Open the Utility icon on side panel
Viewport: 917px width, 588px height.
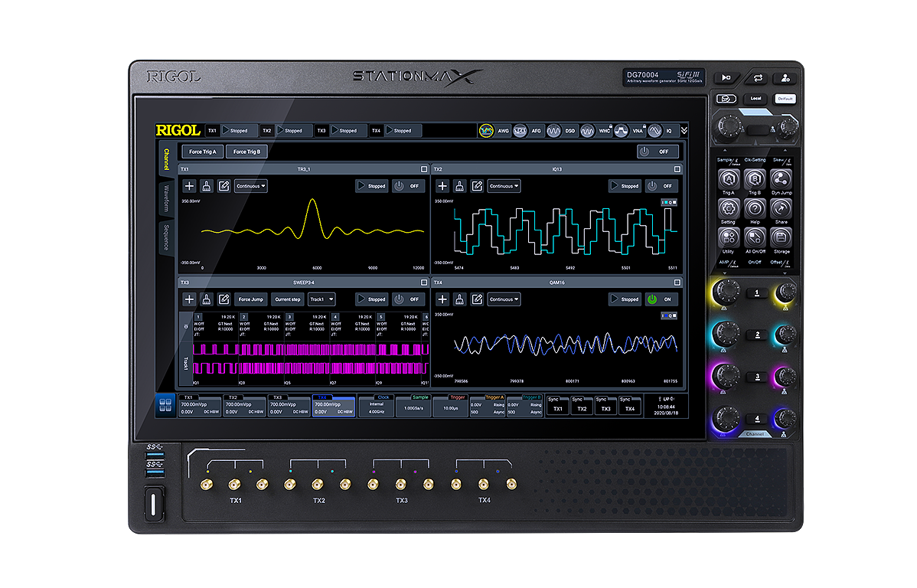coord(728,237)
